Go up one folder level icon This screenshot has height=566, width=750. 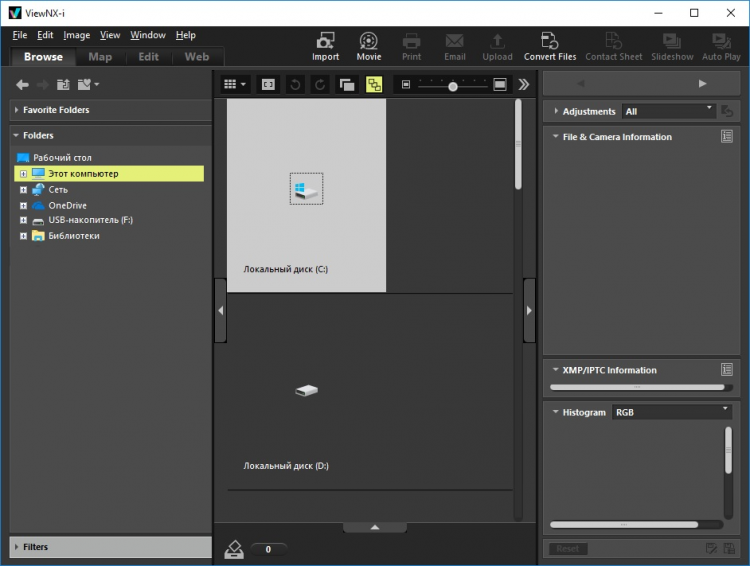coord(63,85)
